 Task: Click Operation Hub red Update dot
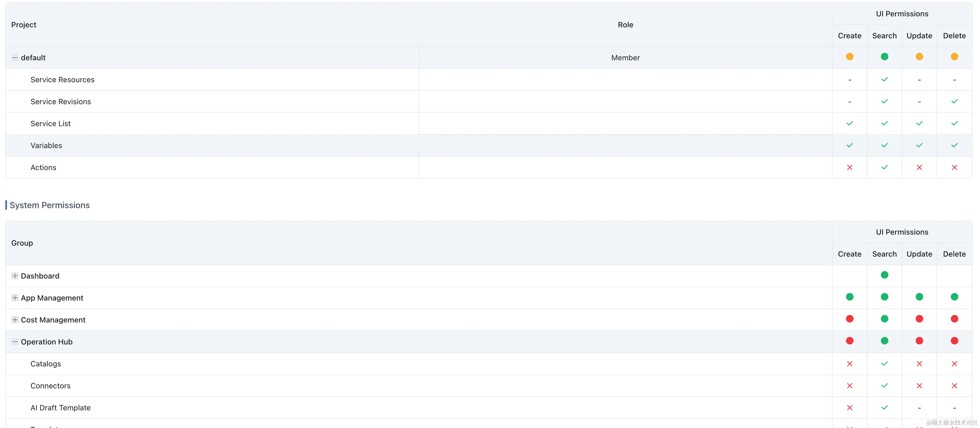(919, 341)
